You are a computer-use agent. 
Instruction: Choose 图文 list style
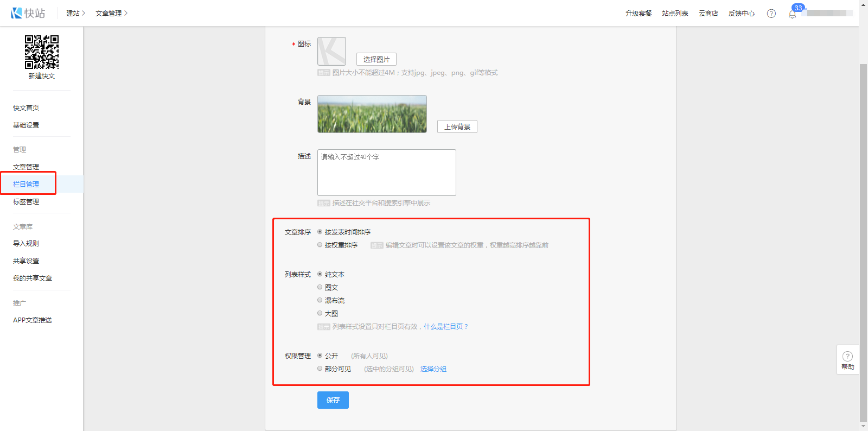320,287
